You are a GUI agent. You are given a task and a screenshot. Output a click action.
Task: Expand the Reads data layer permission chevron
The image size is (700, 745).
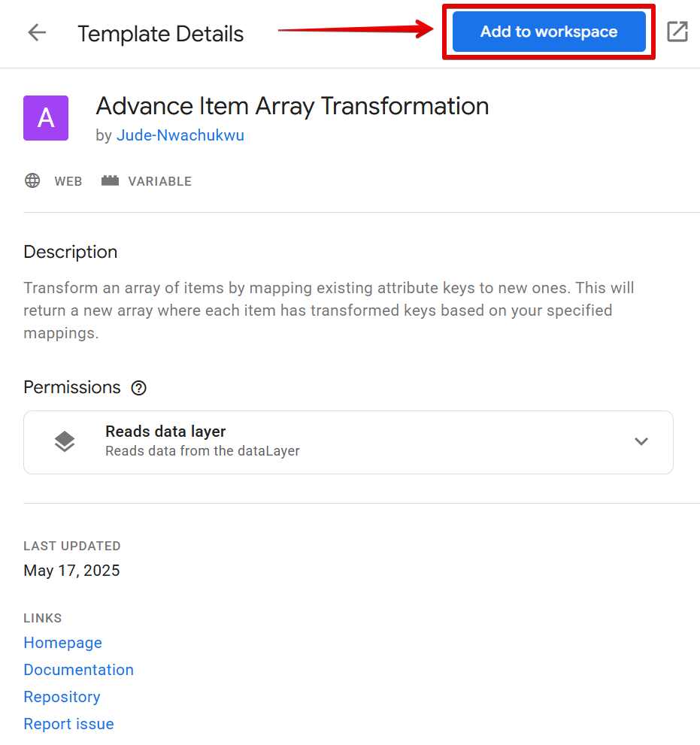pyautogui.click(x=641, y=442)
